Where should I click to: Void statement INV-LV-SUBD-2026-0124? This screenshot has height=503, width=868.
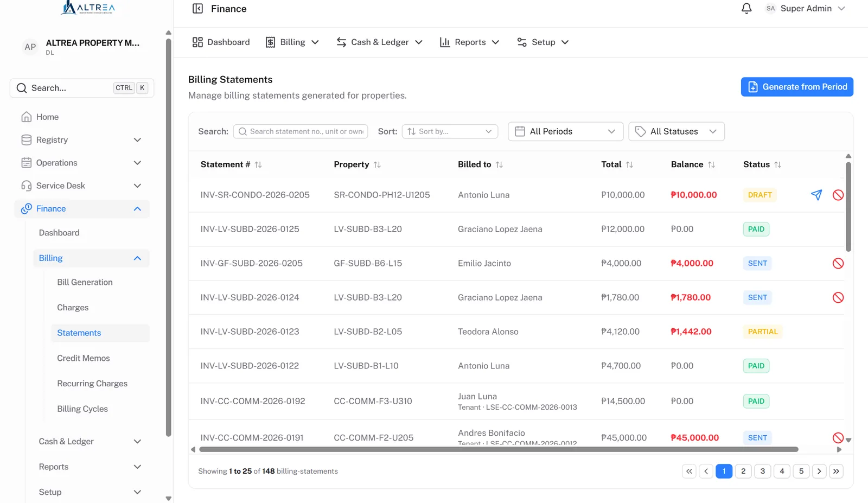[x=838, y=297]
